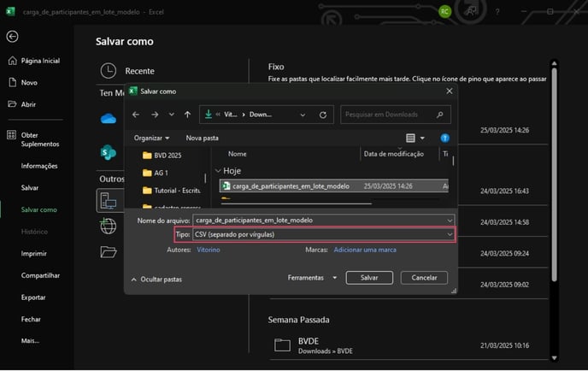This screenshot has width=588, height=371.
Task: Select the BVD 2025 folder
Action: (162, 156)
